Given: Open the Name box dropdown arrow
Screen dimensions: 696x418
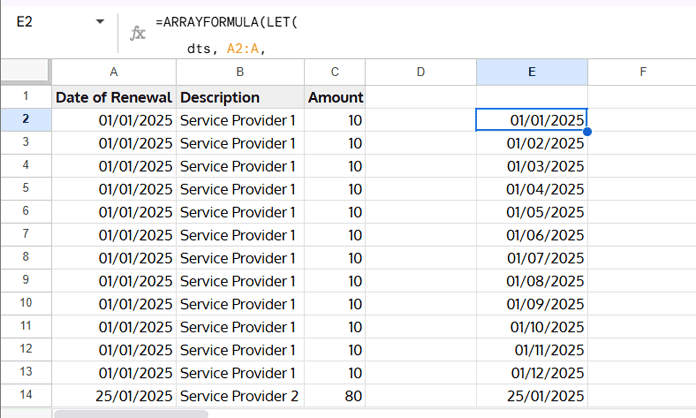Looking at the screenshot, I should 100,22.
